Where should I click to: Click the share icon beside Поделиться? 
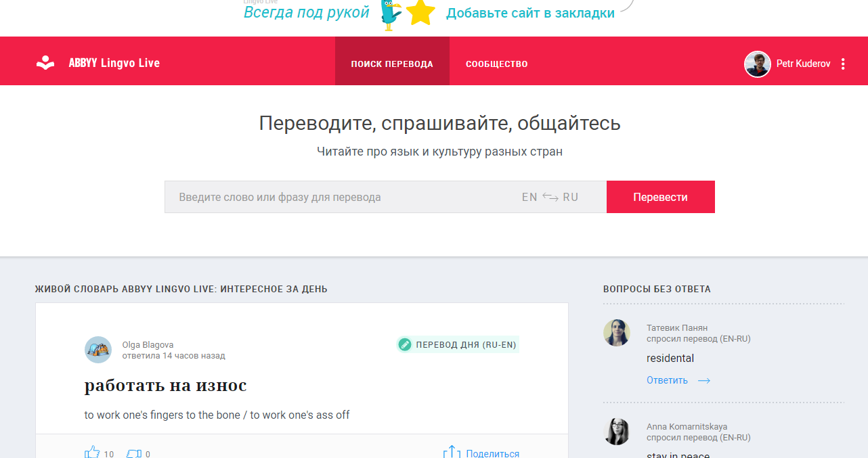click(x=452, y=453)
